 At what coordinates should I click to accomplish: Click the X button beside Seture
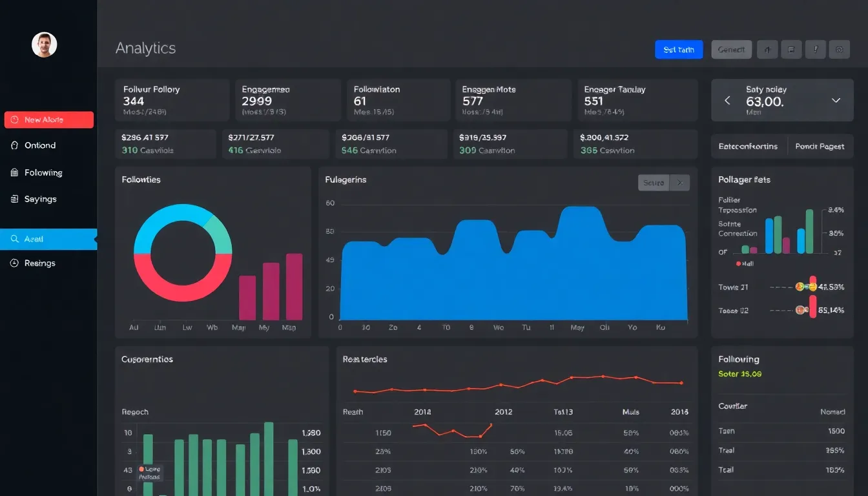click(679, 183)
